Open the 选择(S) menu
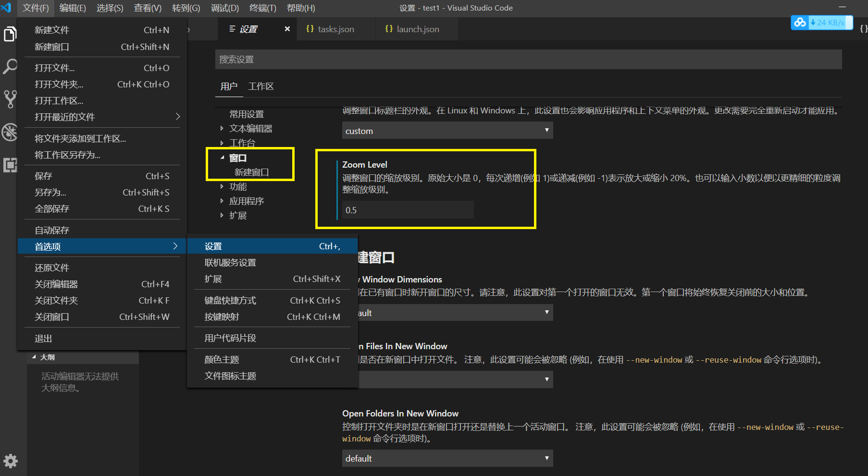868x476 pixels. (x=110, y=8)
